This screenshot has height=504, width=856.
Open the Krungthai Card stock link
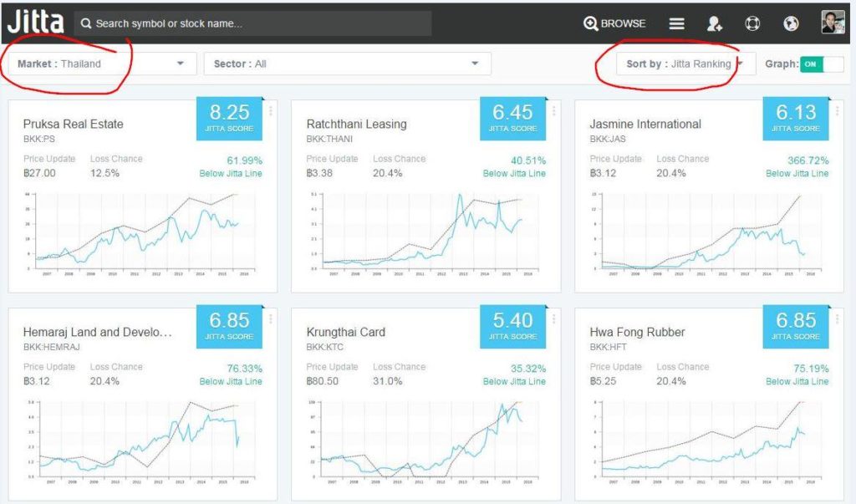point(345,332)
